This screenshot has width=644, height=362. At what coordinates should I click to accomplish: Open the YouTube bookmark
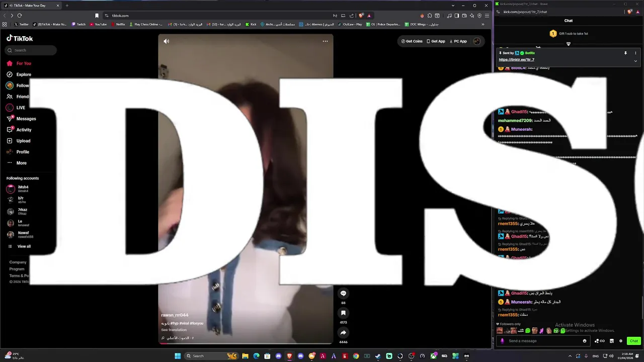[98, 24]
